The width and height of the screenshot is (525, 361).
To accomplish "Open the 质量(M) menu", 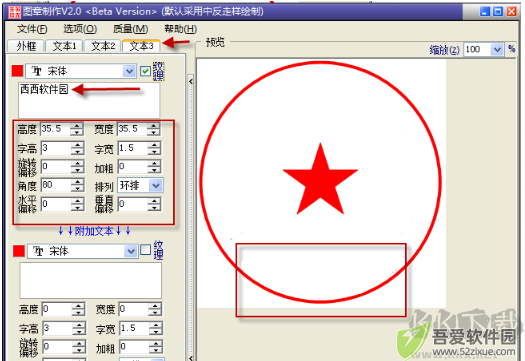I will pyautogui.click(x=130, y=29).
